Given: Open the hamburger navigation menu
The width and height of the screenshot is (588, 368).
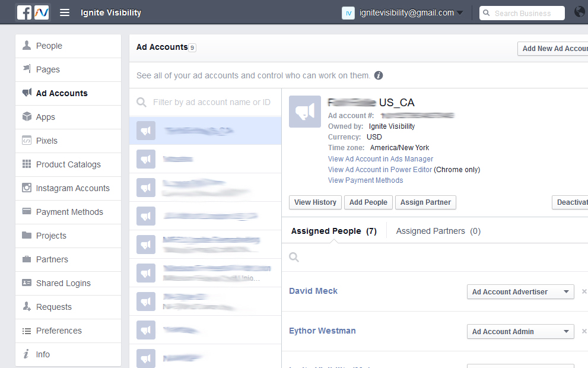Looking at the screenshot, I should click(x=65, y=12).
